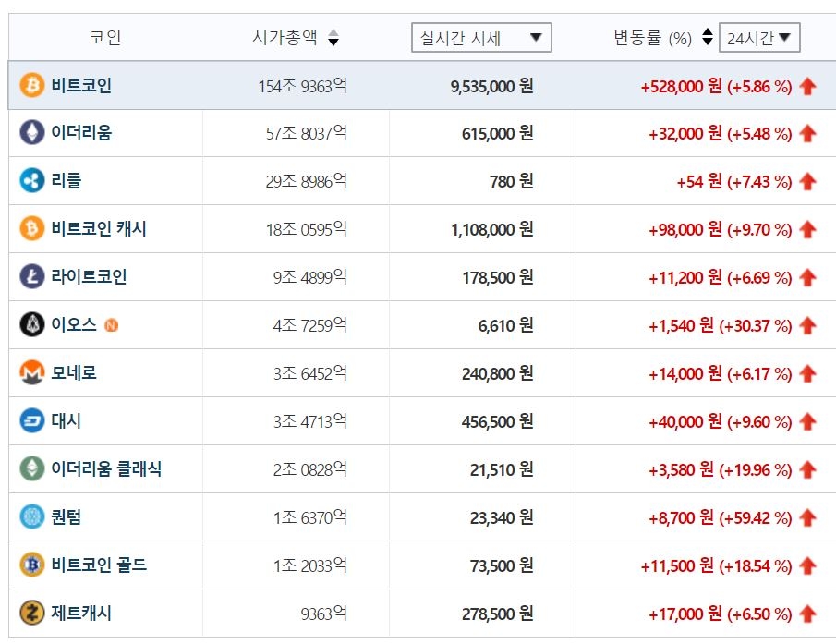Click the Ethereum diamond logo icon
Image resolution: width=836 pixels, height=644 pixels.
(x=31, y=133)
